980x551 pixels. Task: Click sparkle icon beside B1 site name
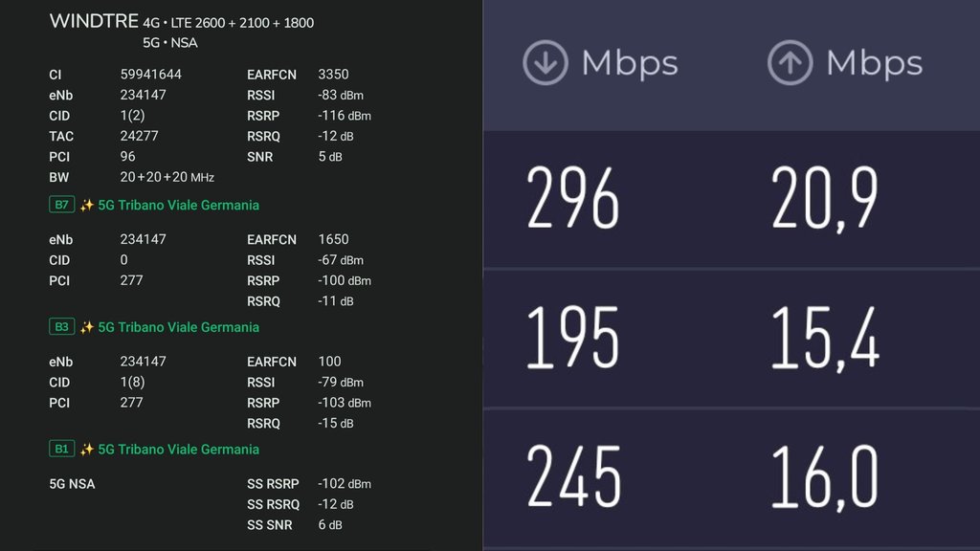pos(87,449)
